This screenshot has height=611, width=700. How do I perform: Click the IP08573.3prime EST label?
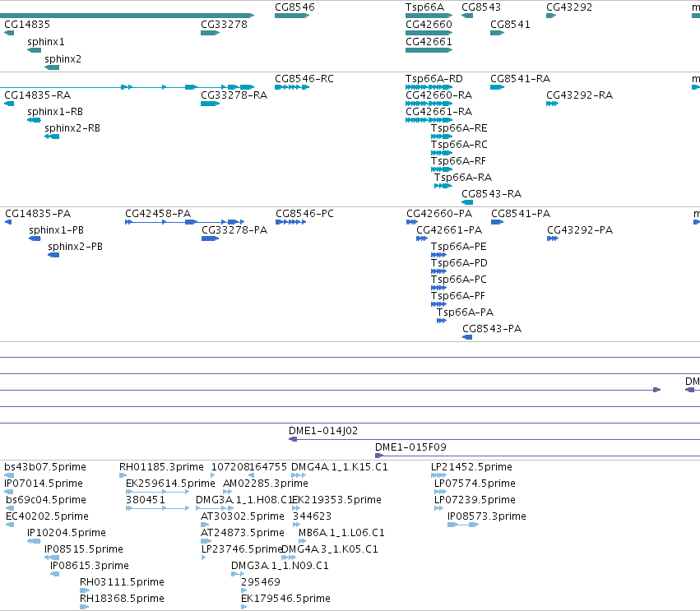(487, 516)
